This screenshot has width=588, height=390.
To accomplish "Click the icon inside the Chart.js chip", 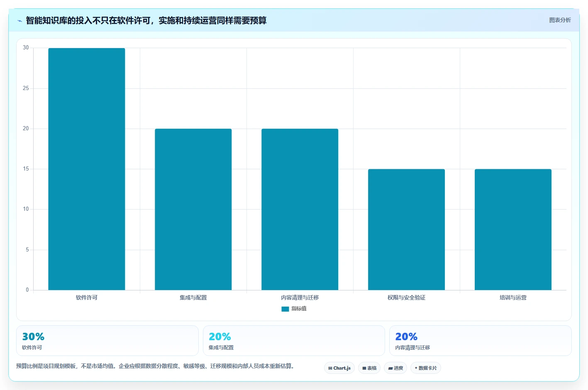I will tap(330, 368).
